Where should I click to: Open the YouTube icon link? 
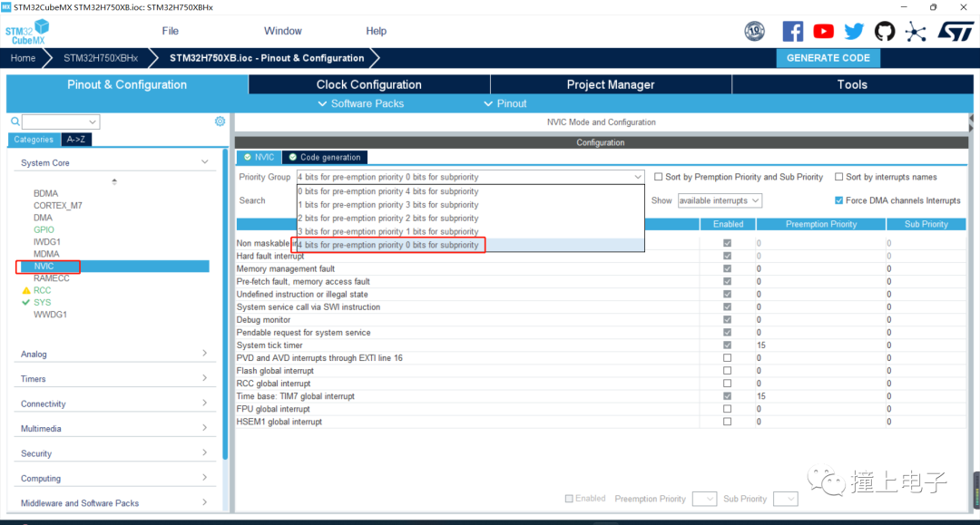pyautogui.click(x=823, y=31)
